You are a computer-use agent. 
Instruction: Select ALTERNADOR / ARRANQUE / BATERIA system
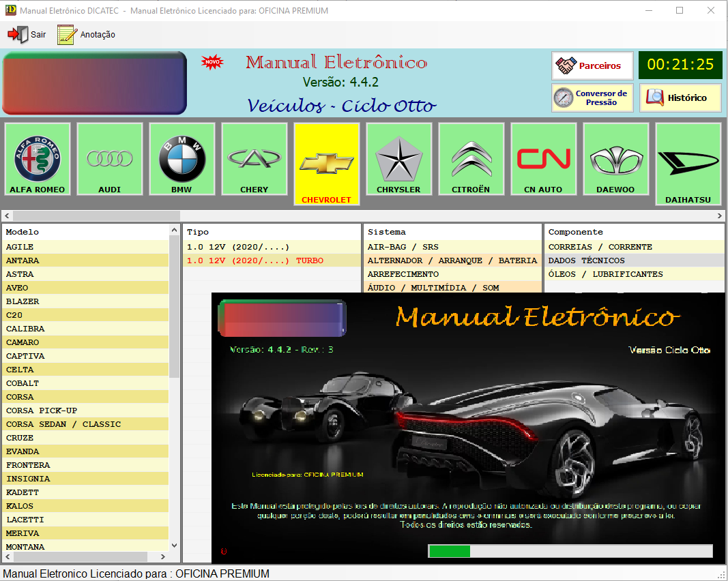coord(452,260)
